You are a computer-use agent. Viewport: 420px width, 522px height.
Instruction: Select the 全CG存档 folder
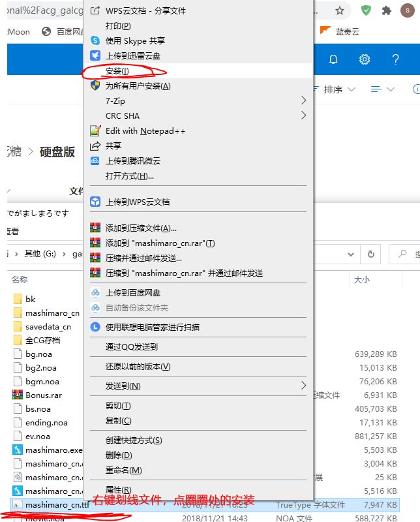42,340
